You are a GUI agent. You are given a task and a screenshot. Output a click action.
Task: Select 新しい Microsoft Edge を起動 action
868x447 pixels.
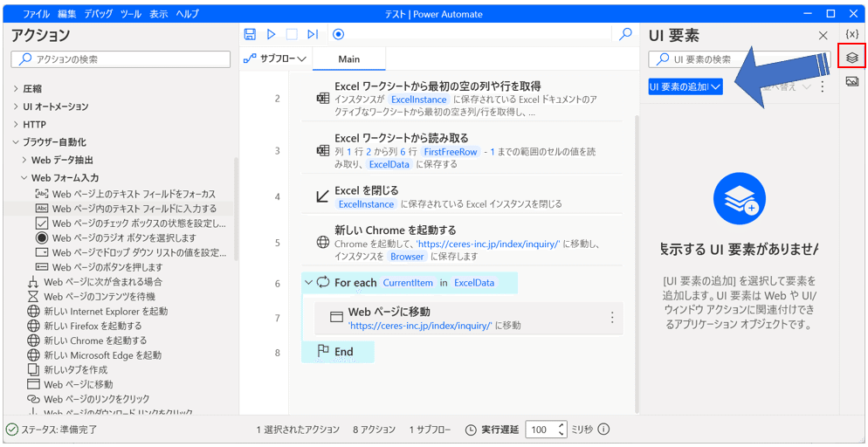pos(94,354)
